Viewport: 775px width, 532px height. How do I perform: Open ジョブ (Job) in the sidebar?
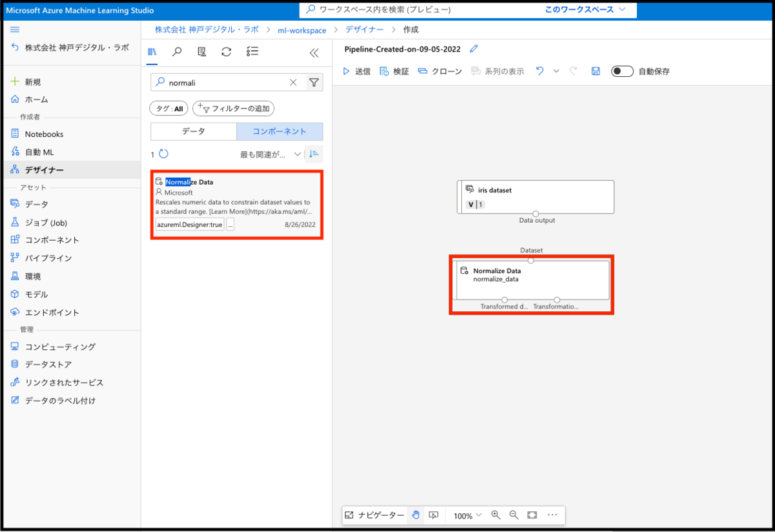[39, 222]
